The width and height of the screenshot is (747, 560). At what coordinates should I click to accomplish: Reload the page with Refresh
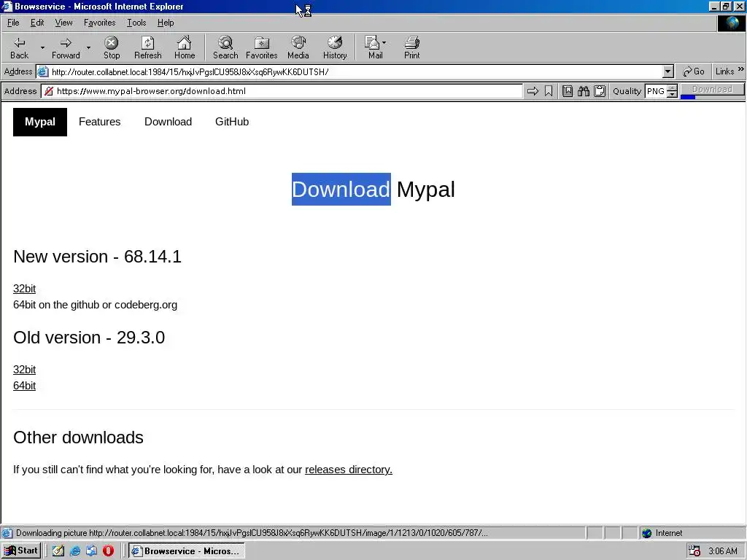coord(147,47)
